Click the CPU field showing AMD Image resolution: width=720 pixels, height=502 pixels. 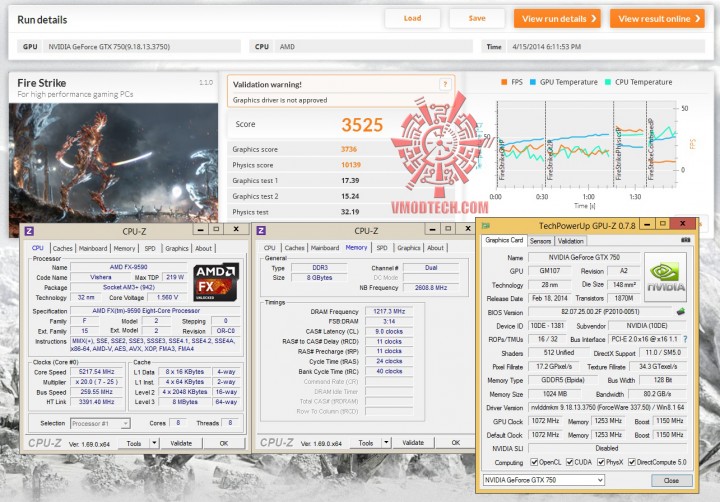pyautogui.click(x=373, y=46)
